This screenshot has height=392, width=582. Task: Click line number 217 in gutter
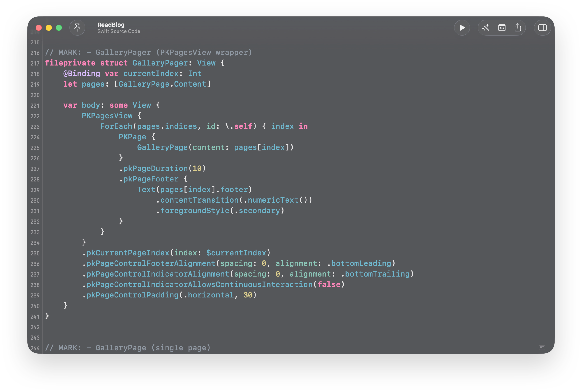coord(35,64)
